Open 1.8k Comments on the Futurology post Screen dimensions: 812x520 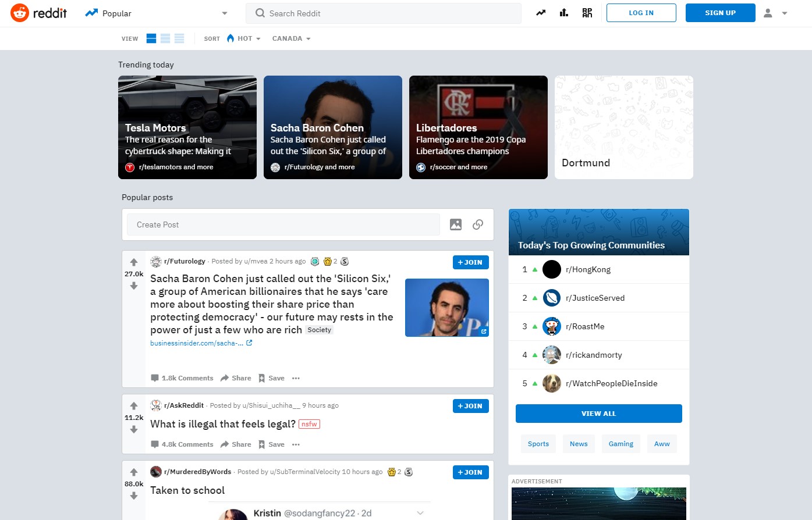click(x=182, y=378)
